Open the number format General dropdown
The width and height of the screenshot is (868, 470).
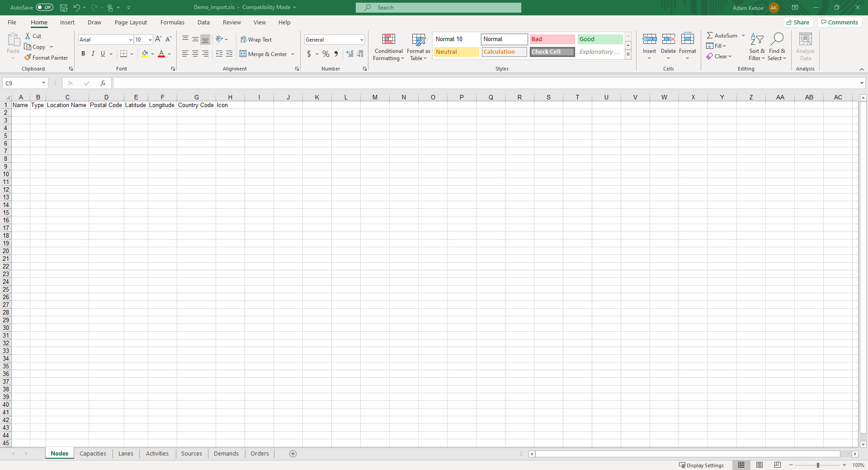tap(362, 40)
